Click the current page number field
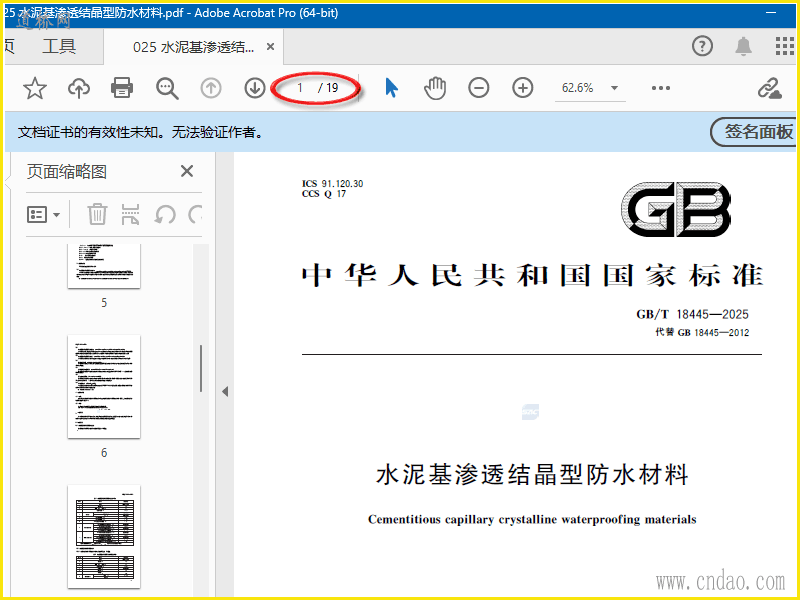Image resolution: width=800 pixels, height=600 pixels. [300, 88]
